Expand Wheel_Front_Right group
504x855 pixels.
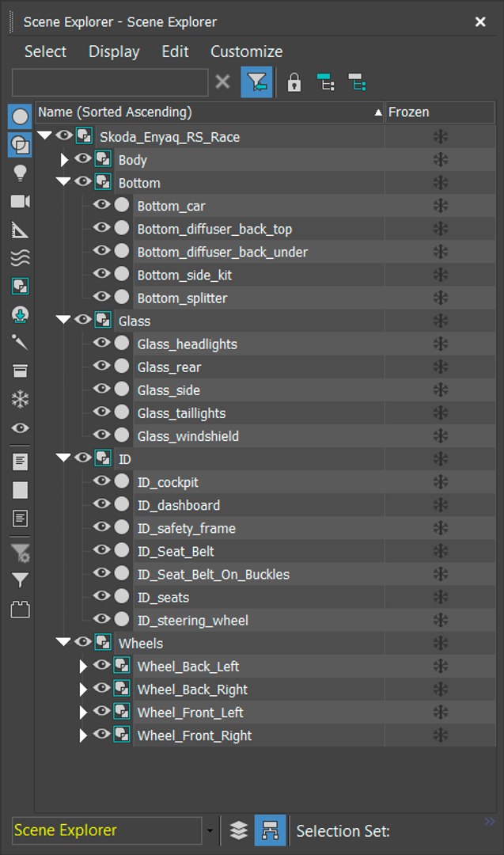(83, 735)
